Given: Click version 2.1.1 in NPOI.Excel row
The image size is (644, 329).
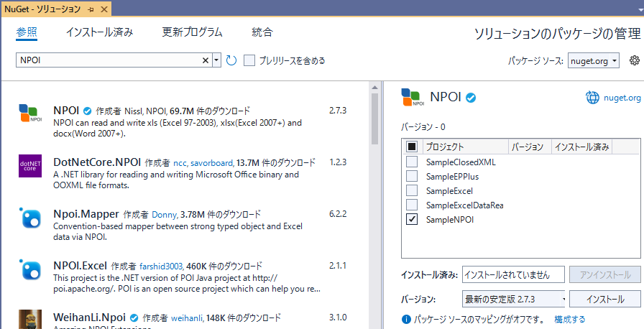Looking at the screenshot, I should [338, 266].
